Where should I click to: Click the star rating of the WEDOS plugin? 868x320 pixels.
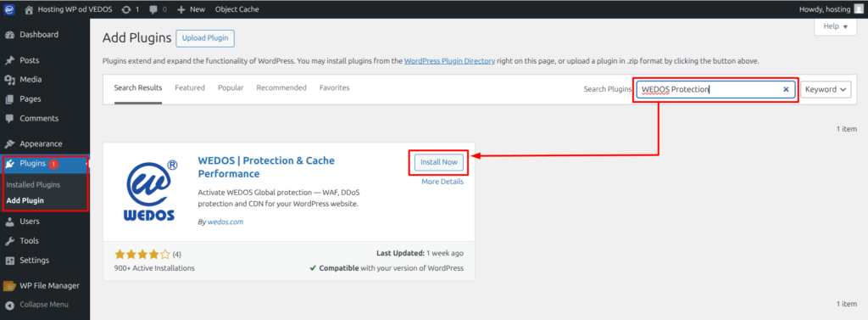point(142,255)
